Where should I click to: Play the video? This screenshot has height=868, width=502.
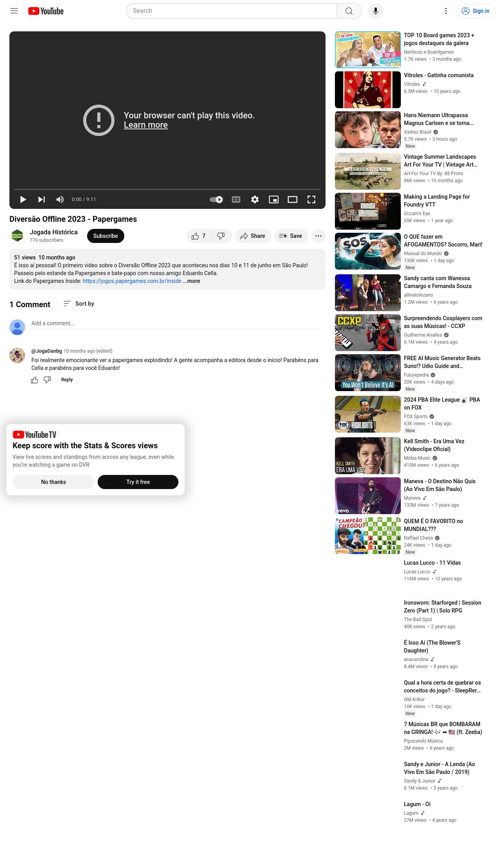coord(23,199)
